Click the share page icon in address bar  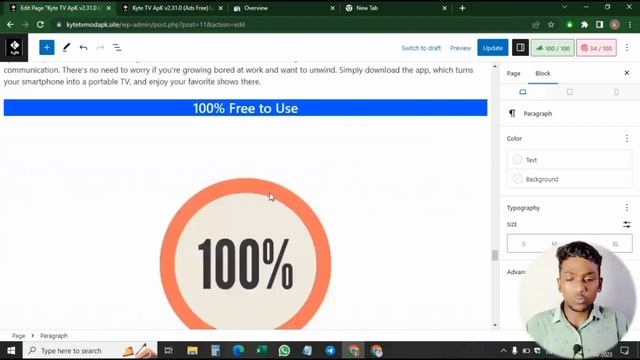pos(536,24)
